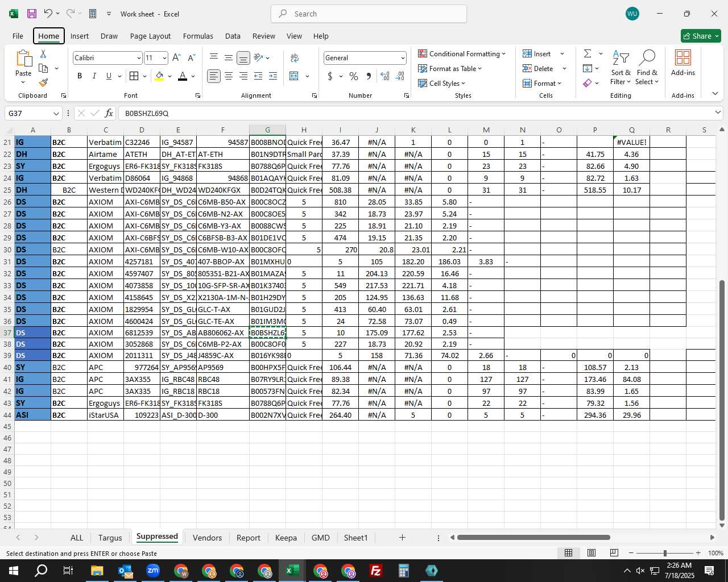
Task: Switch to the Vendors sheet tab
Action: pyautogui.click(x=207, y=538)
